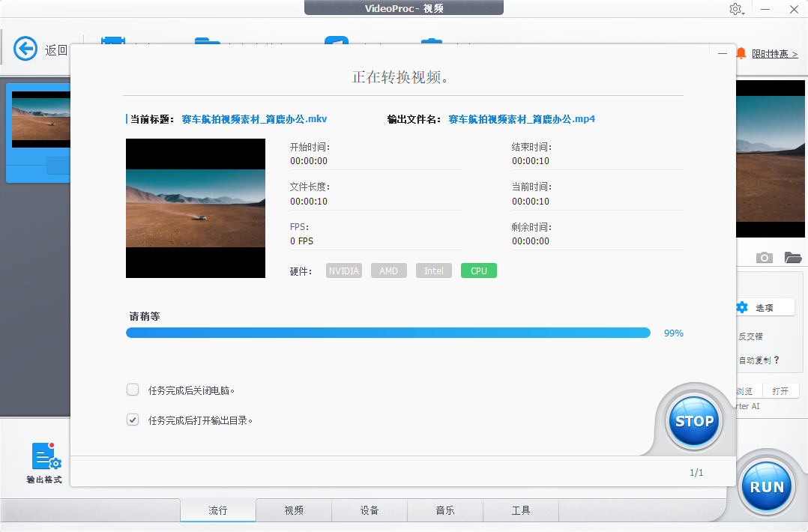Take a snapshot with the camera icon

coord(764,258)
